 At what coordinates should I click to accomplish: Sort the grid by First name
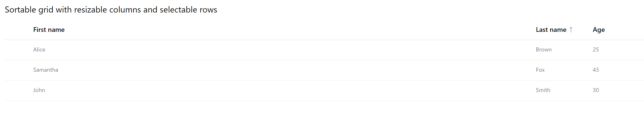click(49, 30)
